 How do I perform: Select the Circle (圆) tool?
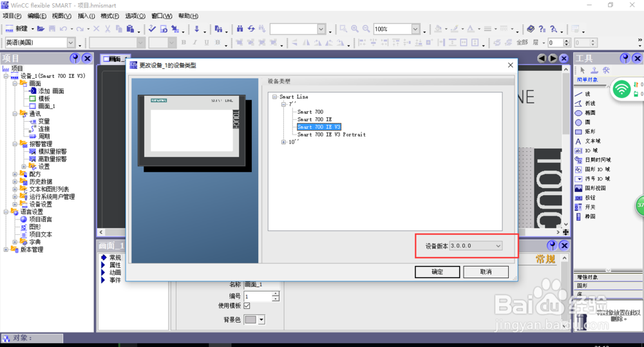coord(582,122)
